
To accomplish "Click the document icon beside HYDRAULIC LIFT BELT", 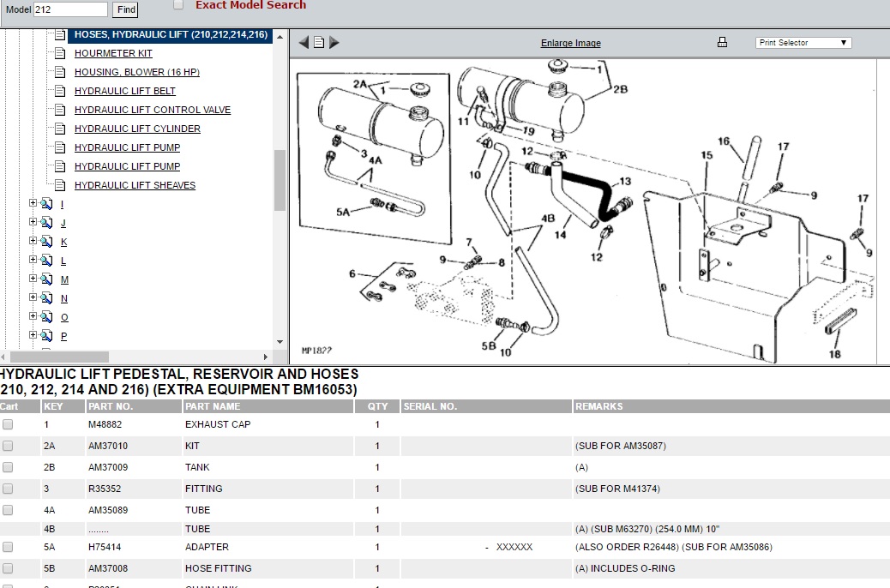I will pyautogui.click(x=60, y=91).
